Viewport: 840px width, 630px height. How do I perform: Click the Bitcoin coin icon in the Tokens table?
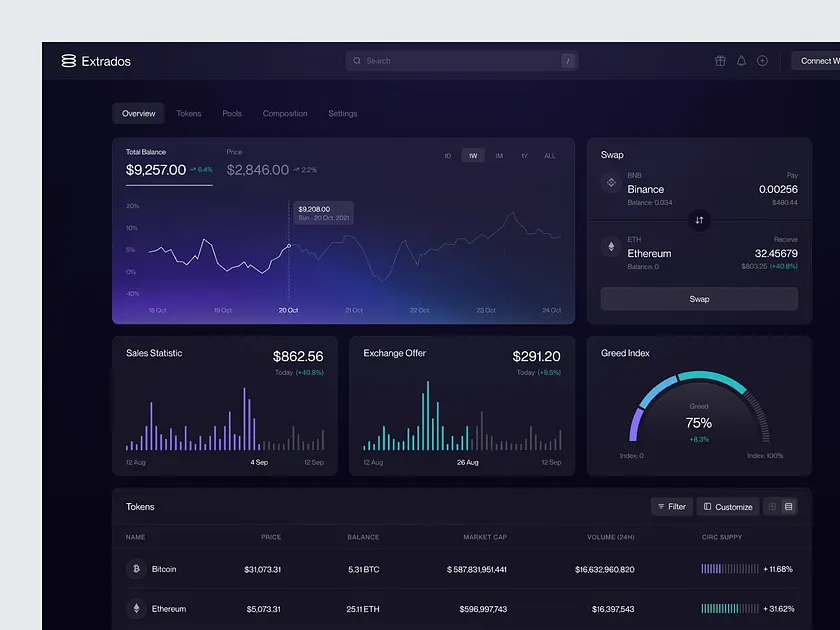tap(137, 569)
